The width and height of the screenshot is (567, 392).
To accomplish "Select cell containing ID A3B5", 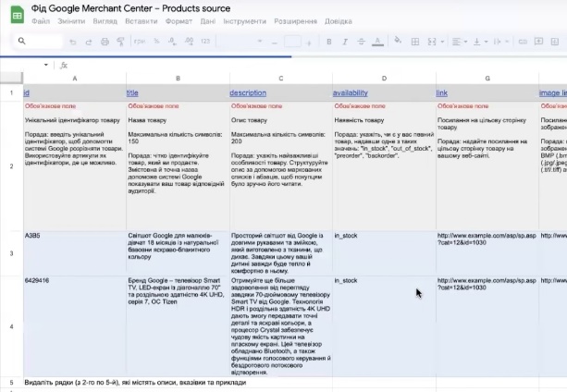I will point(74,251).
